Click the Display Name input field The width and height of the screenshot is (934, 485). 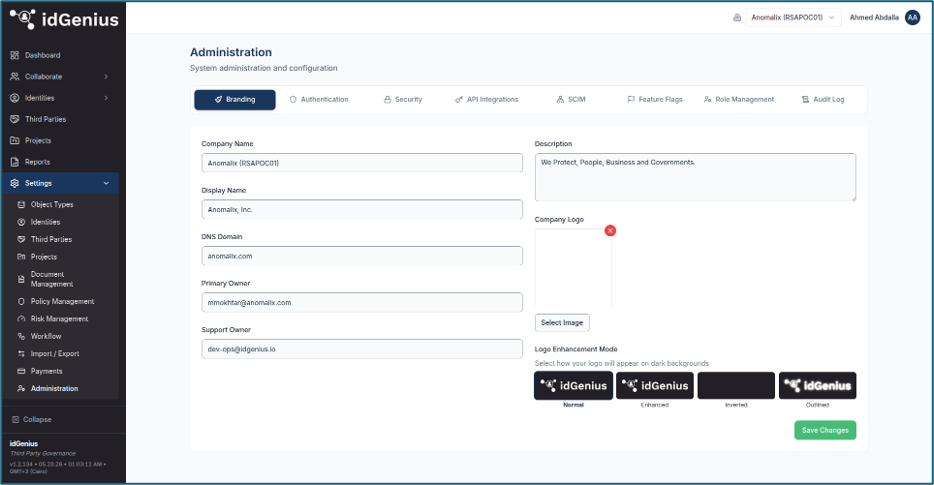click(362, 209)
